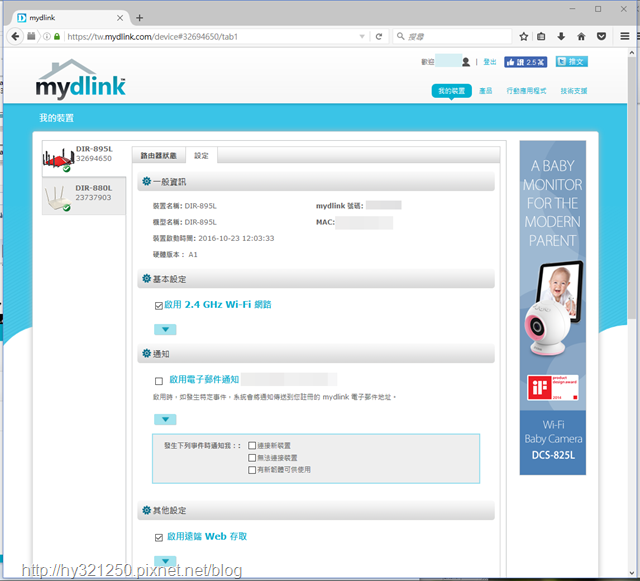Click the 啟用 2.4 GHz Wi-Fi 網路 label
Screen dimensions: 640x581
pos(218,305)
